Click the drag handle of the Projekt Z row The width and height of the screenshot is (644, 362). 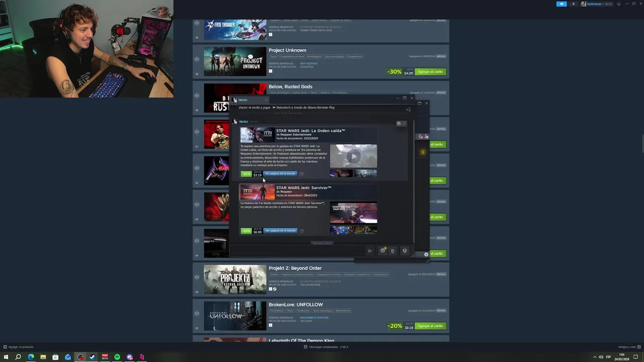pos(197,278)
